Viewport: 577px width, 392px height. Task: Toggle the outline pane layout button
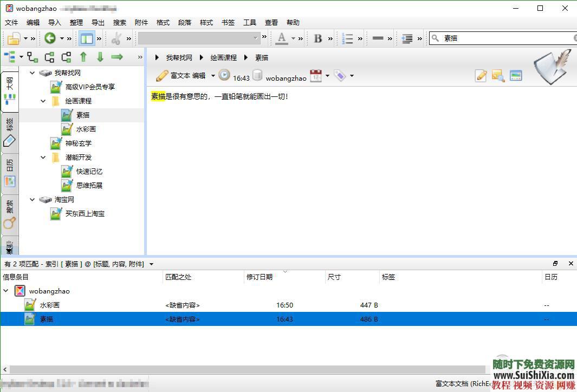pyautogui.click(x=86, y=38)
